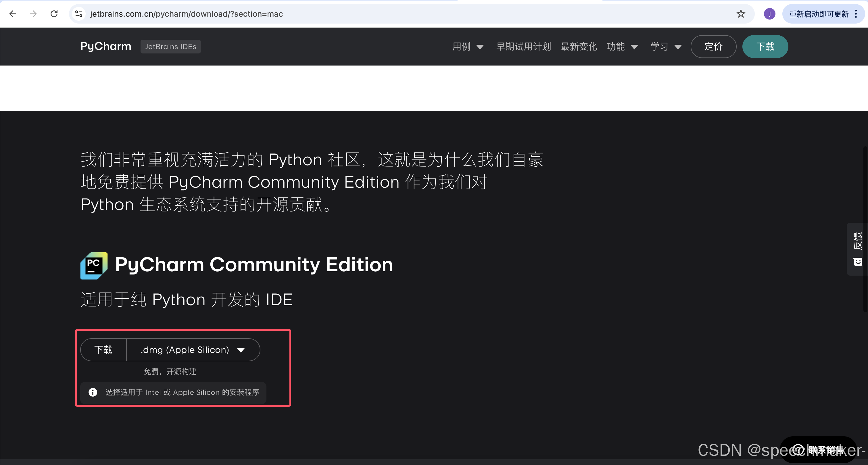Expand the 用例 navigation dropdown

tap(468, 47)
